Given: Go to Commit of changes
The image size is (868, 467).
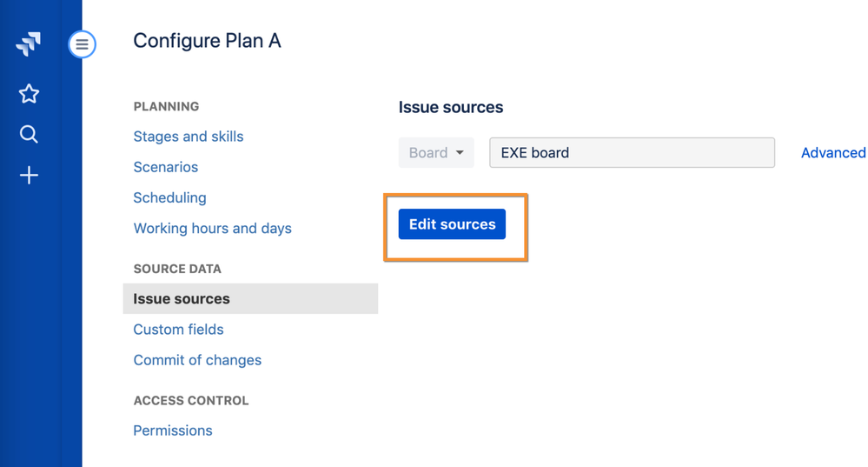Looking at the screenshot, I should click(197, 360).
